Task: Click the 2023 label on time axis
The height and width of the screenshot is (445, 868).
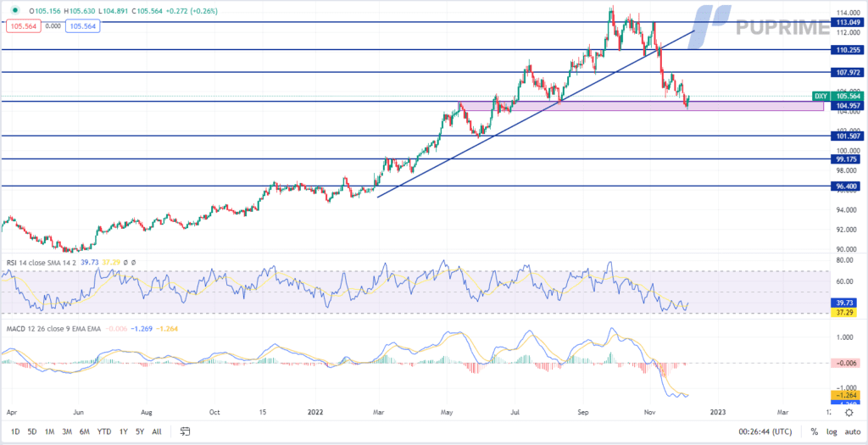Action: 719,412
